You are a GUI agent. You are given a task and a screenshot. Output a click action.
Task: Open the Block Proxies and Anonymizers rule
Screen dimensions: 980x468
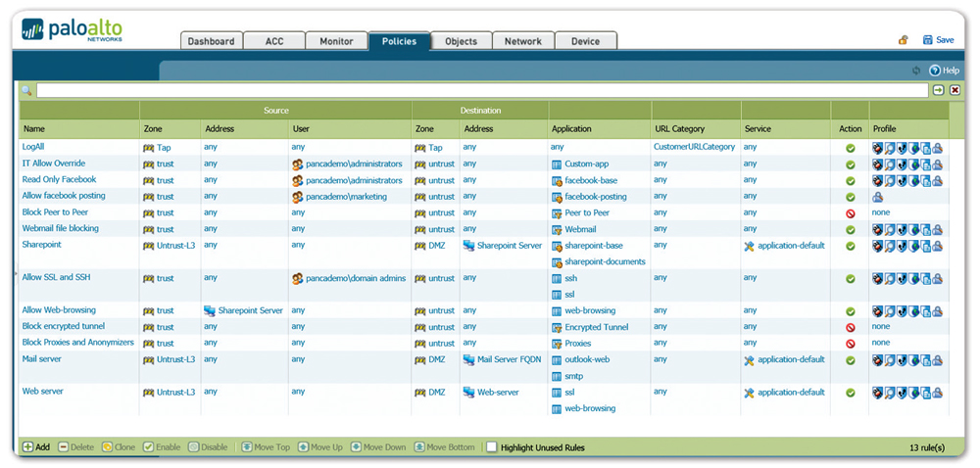77,343
